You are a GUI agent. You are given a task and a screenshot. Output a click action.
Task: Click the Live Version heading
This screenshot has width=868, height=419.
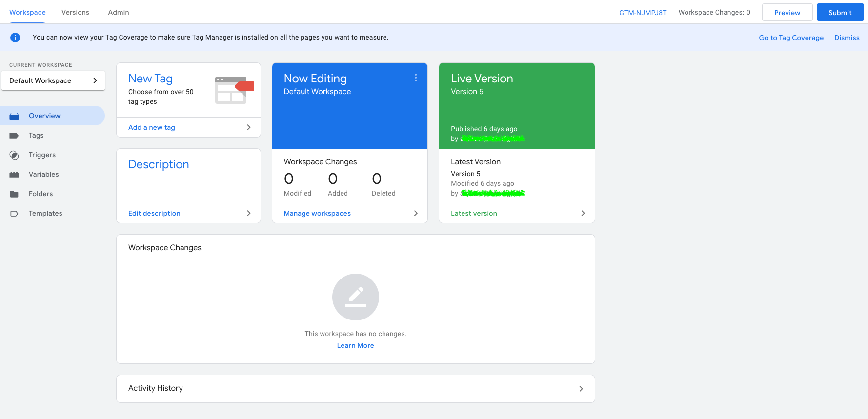(x=482, y=79)
